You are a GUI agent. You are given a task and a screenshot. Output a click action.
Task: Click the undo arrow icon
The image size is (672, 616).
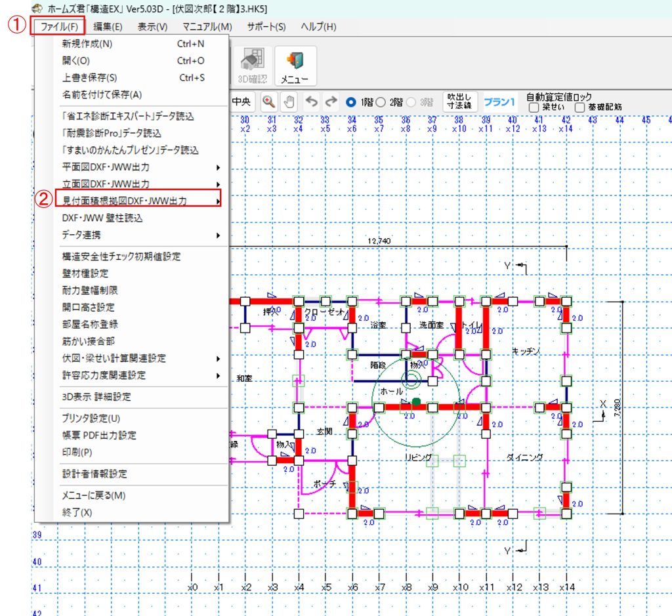coord(312,102)
